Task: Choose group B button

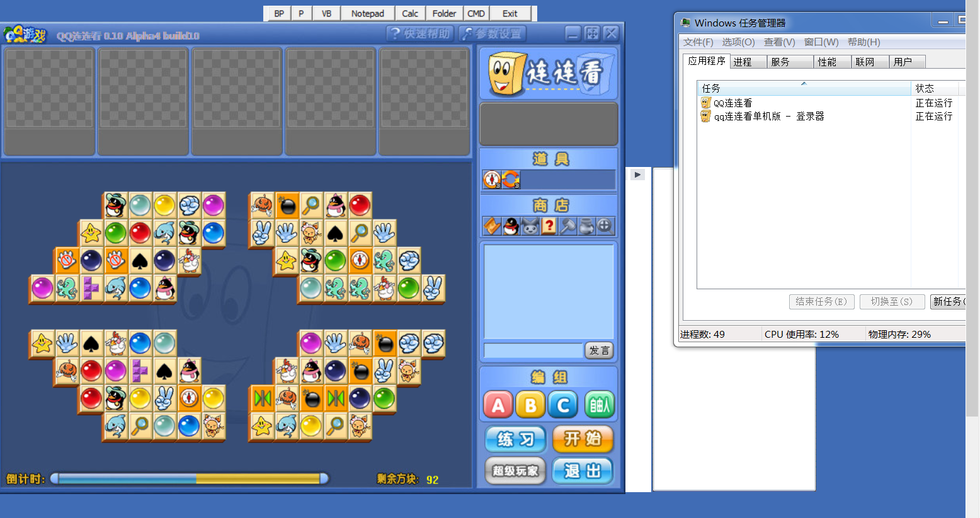Action: tap(531, 405)
